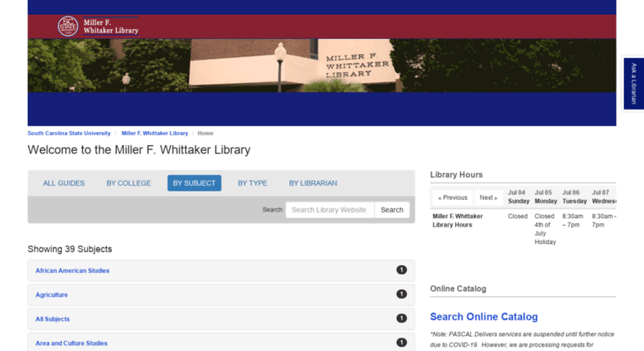644x351 pixels.
Task: Click the Home breadcrumb item
Action: tap(206, 133)
